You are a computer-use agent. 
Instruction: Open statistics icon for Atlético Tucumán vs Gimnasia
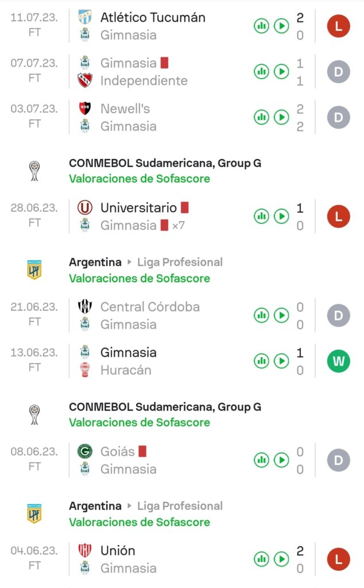pos(262,26)
